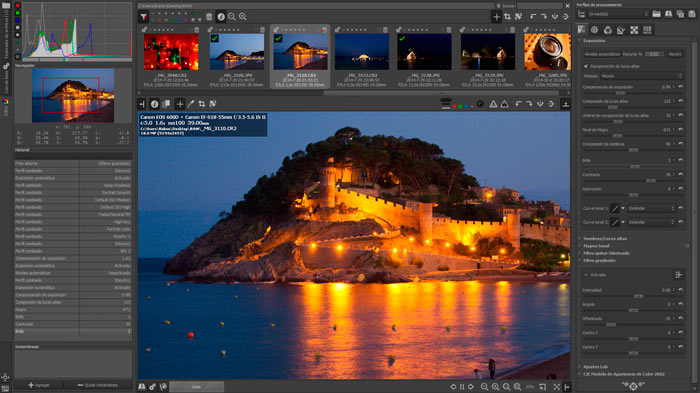Zoom in thumbnails in file browser toolbar
This screenshot has height=393, width=700.
pos(243,17)
